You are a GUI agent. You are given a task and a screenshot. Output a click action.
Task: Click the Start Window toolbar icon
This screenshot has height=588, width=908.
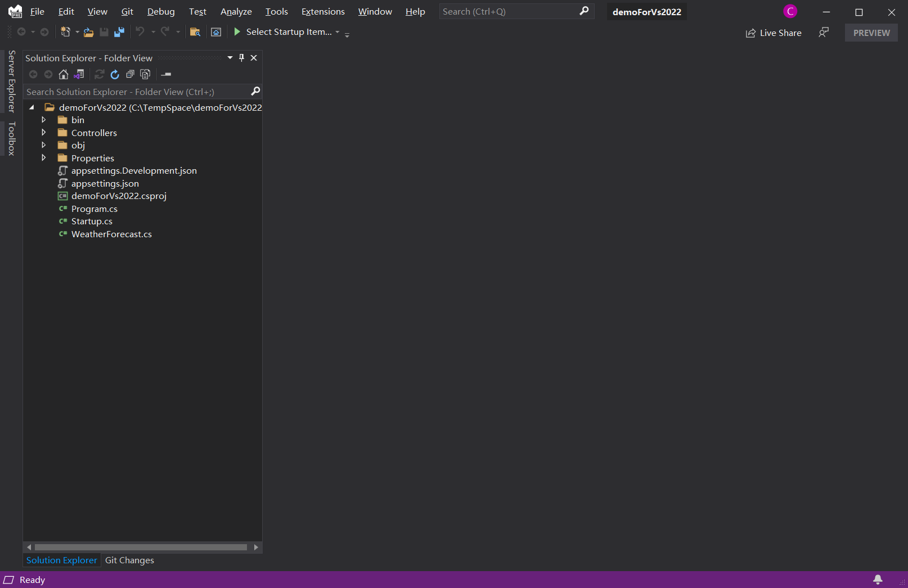(216, 32)
